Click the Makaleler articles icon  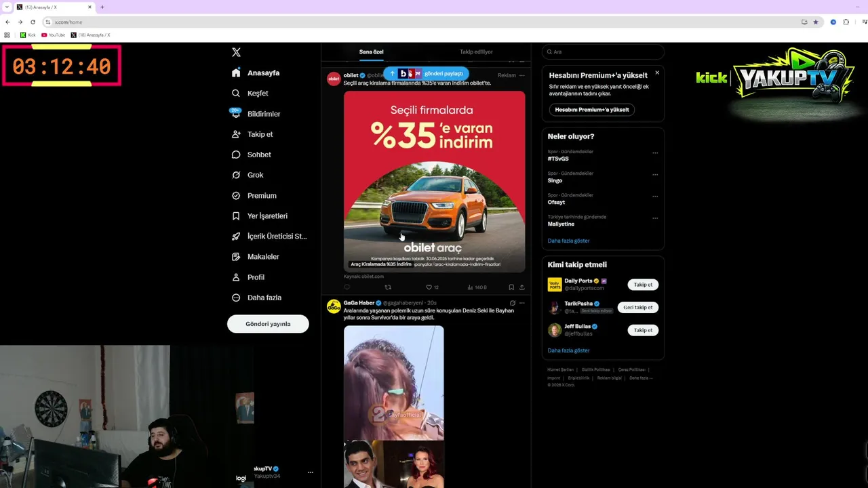[236, 257]
